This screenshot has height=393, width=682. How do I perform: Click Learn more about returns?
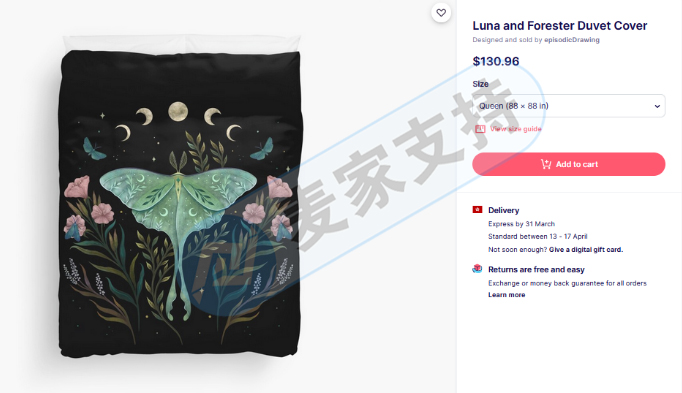506,295
